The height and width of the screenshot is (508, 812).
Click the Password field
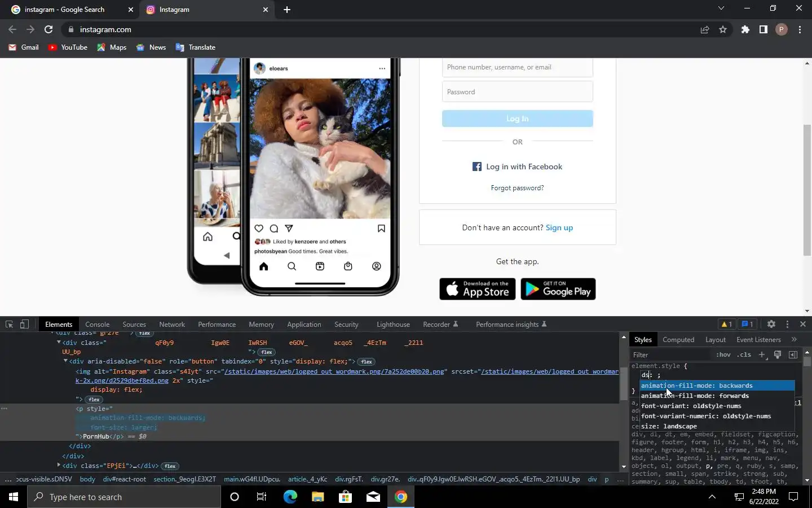point(517,91)
